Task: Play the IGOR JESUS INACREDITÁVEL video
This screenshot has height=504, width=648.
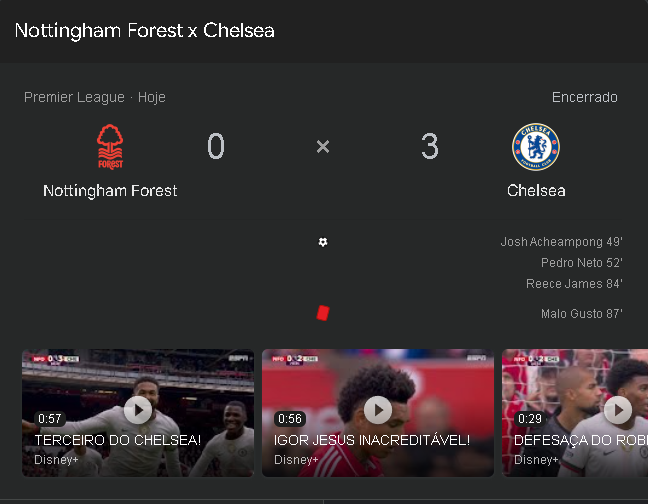Action: 378,410
